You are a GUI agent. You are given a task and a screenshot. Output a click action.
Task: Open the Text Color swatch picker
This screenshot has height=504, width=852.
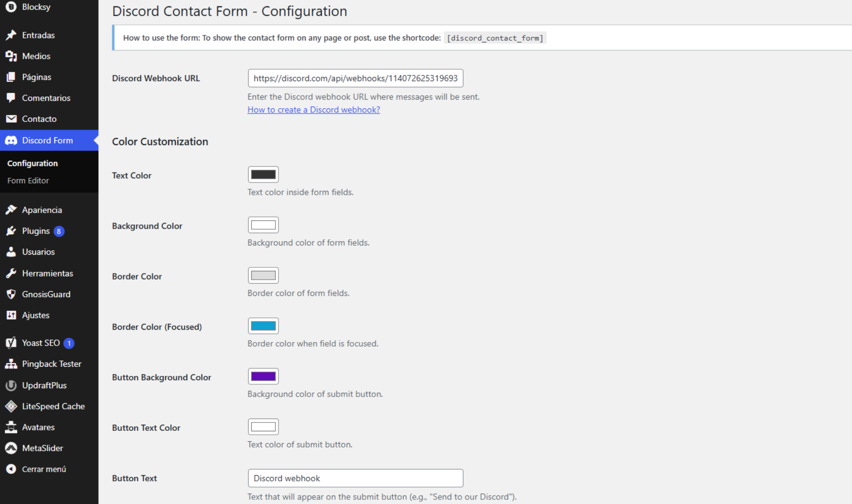263,175
